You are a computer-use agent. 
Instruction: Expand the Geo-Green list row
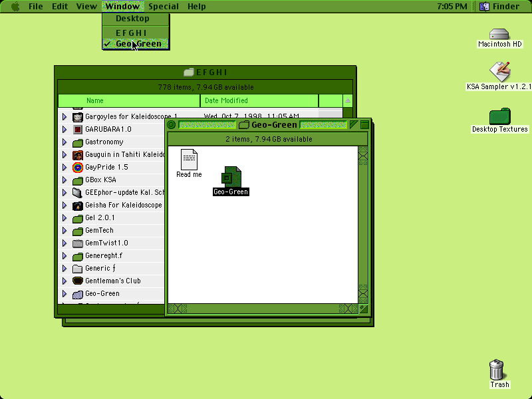[x=65, y=293]
